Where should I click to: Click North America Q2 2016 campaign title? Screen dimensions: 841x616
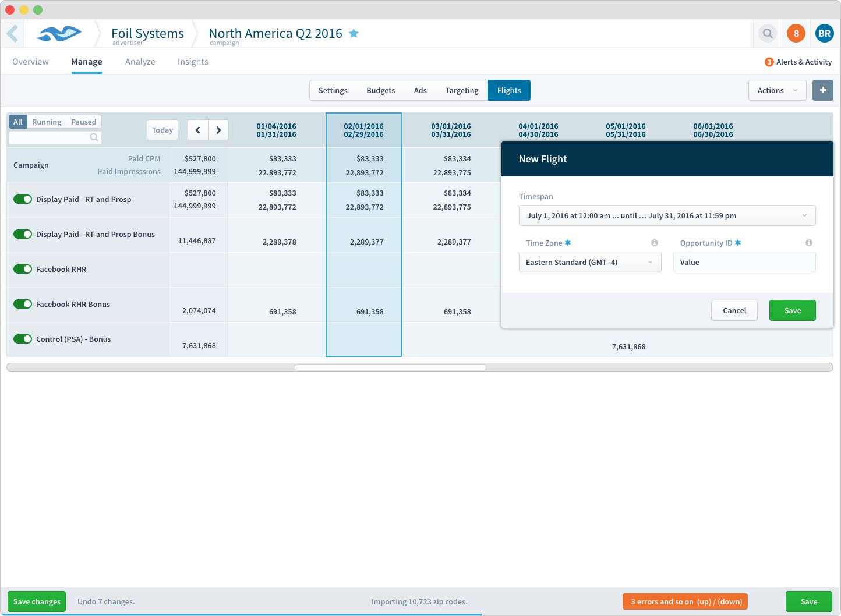coord(275,34)
